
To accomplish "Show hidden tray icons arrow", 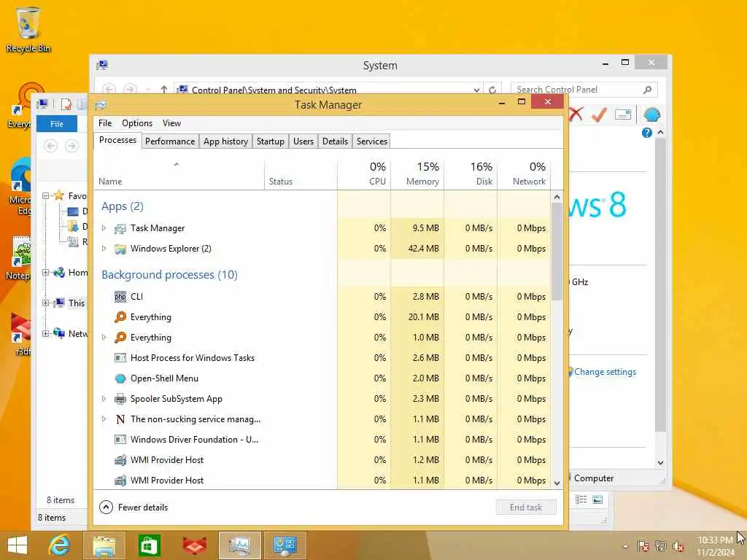I will (625, 546).
